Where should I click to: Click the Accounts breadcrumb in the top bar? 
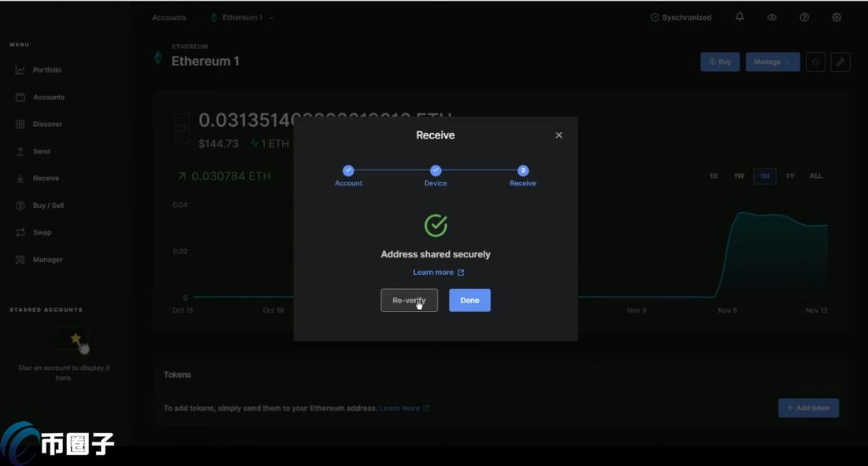(169, 17)
